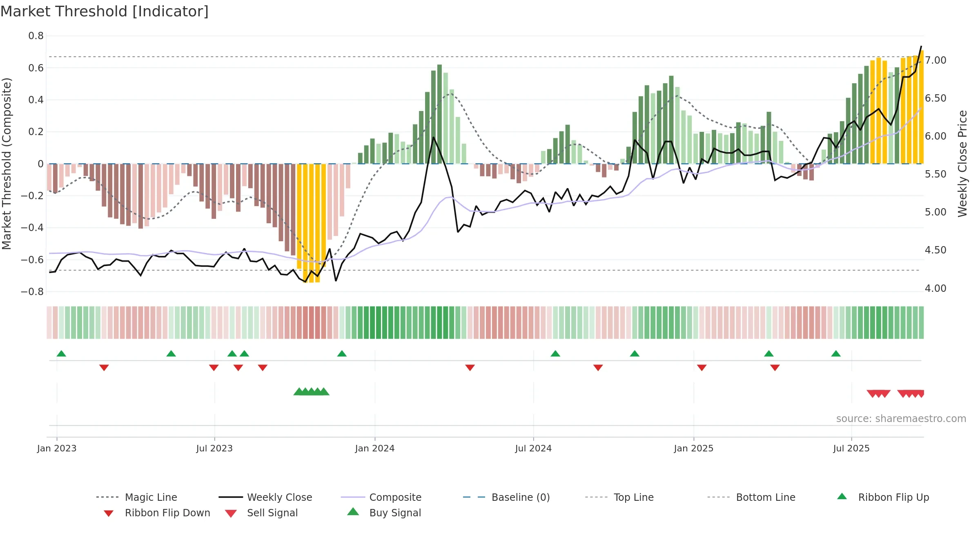Toggle the Weekly Close legend entry
This screenshot has width=980, height=551.
coord(265,497)
